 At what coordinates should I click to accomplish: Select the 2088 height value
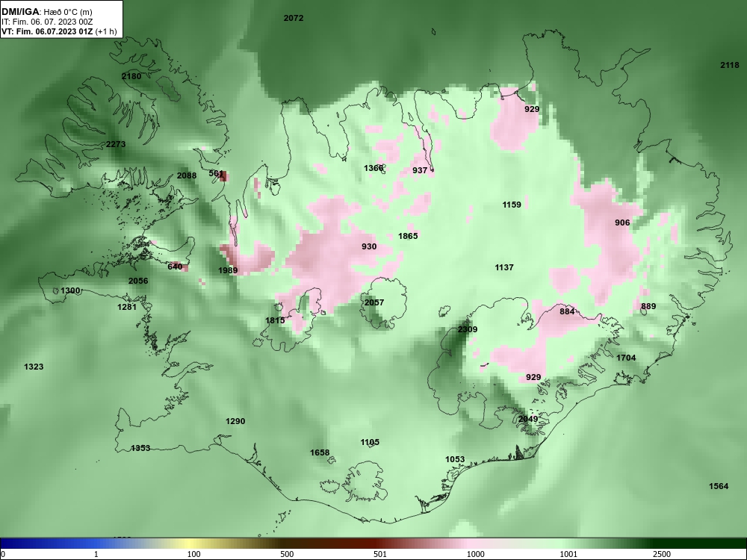(x=187, y=175)
